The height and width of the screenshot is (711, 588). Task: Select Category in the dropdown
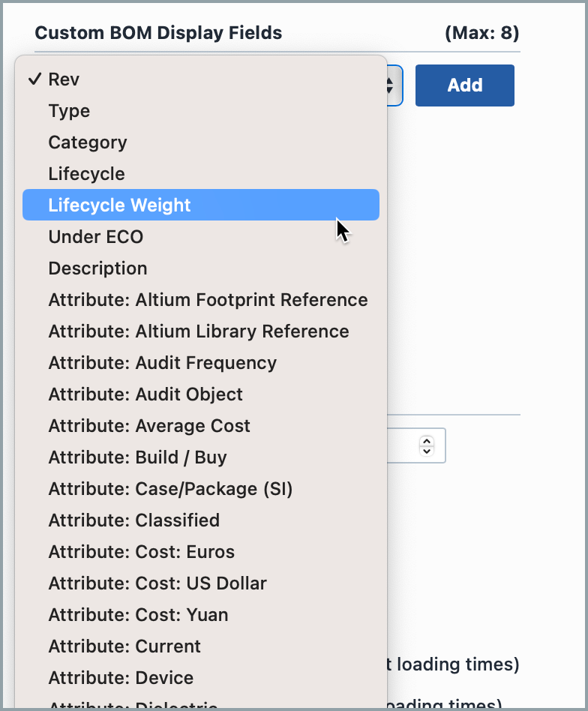(x=88, y=142)
